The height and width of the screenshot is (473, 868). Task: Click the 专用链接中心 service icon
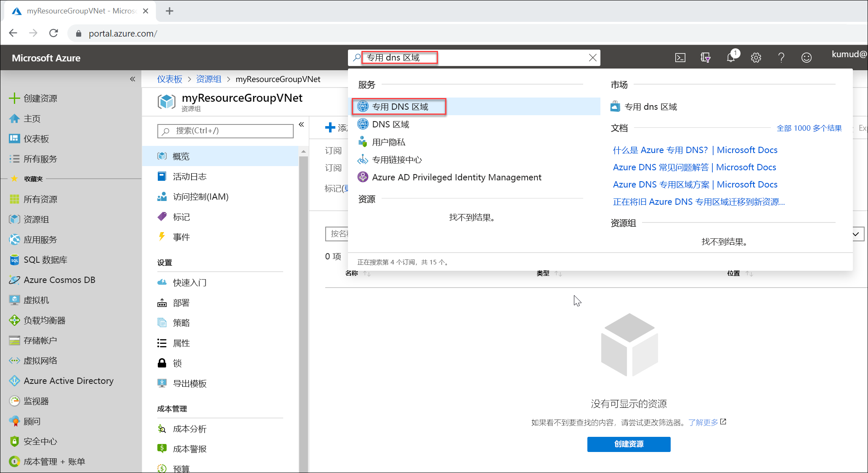(363, 159)
